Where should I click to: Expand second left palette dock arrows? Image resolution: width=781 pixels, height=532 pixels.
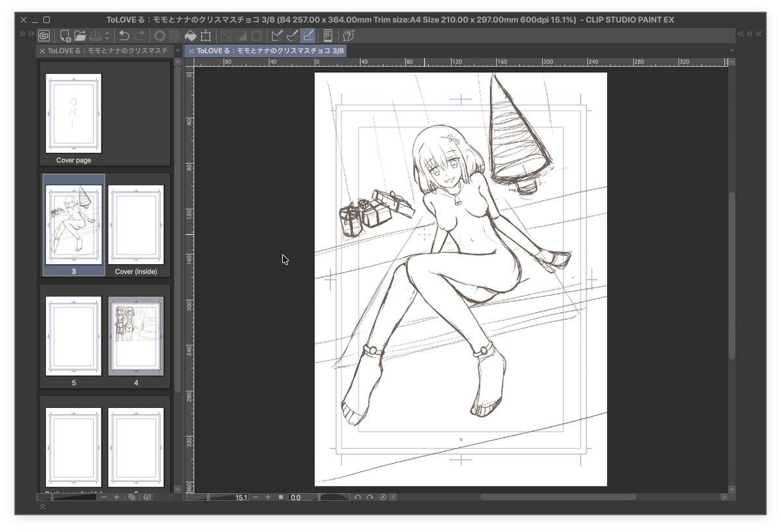click(31, 34)
